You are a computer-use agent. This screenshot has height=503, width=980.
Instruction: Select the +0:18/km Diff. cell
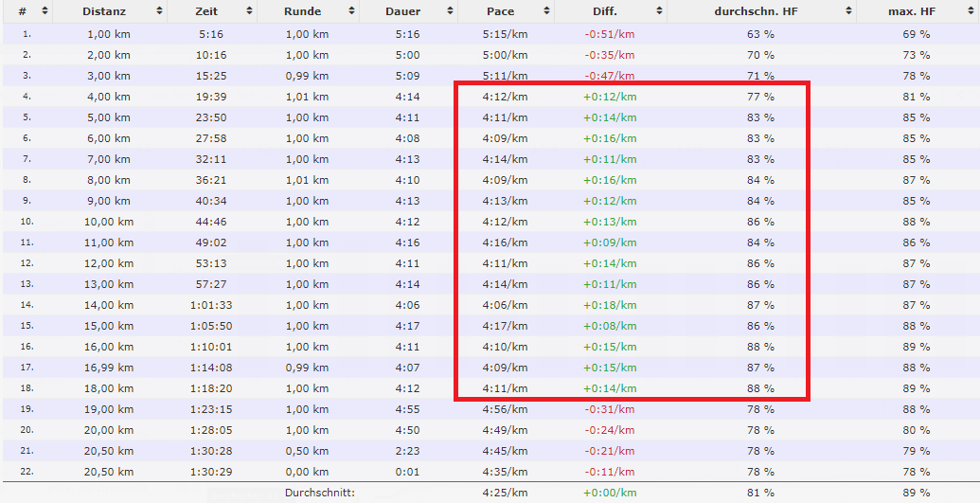pyautogui.click(x=609, y=305)
